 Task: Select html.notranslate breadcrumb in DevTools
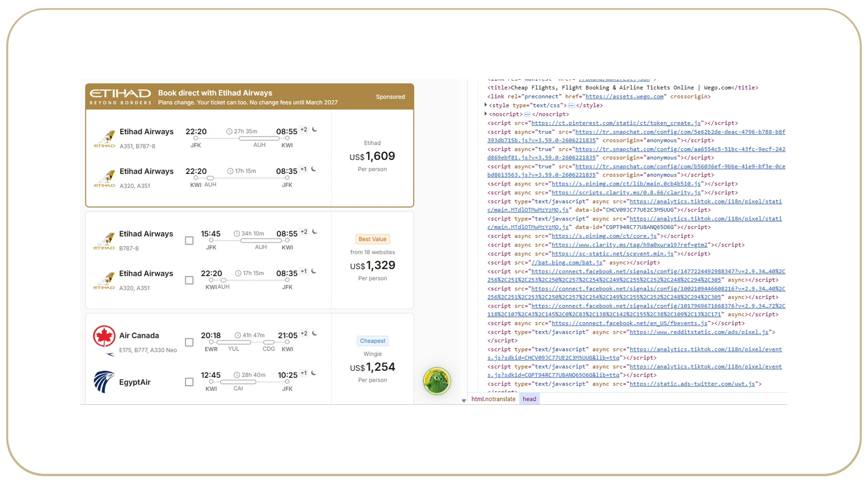click(x=493, y=399)
